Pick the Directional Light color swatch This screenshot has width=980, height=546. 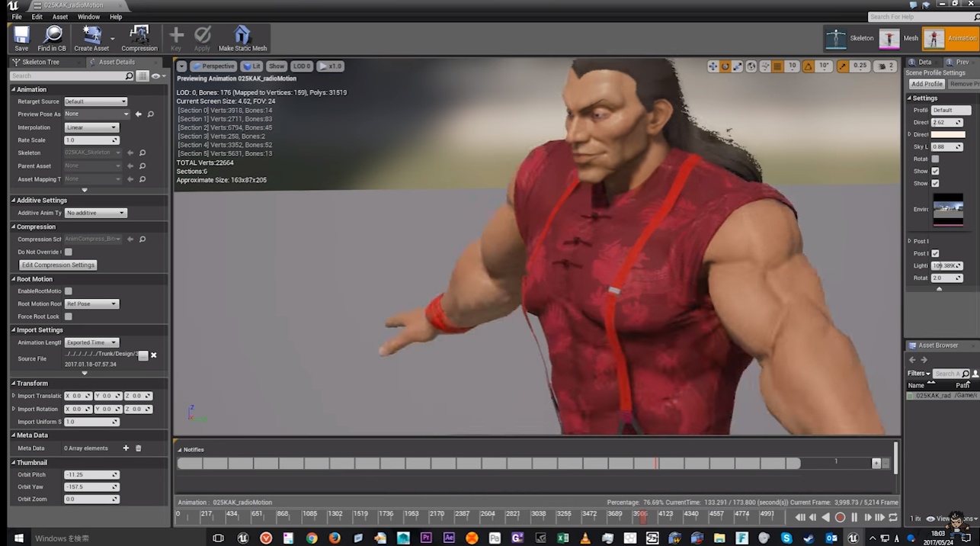[x=948, y=134]
